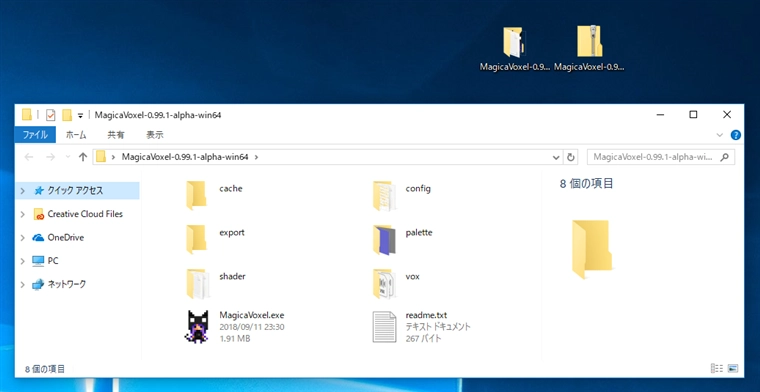Expand the PC tree node

tap(22, 261)
